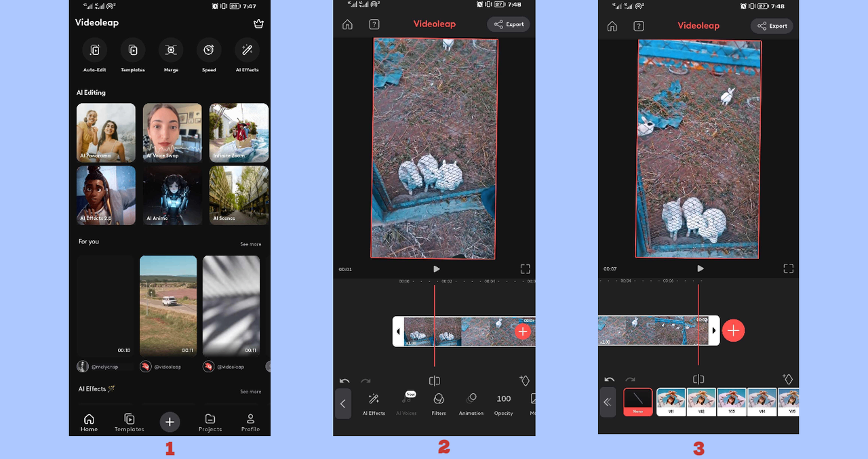Select the VI2 filter preset
Screen dimensions: 868x459
point(702,402)
